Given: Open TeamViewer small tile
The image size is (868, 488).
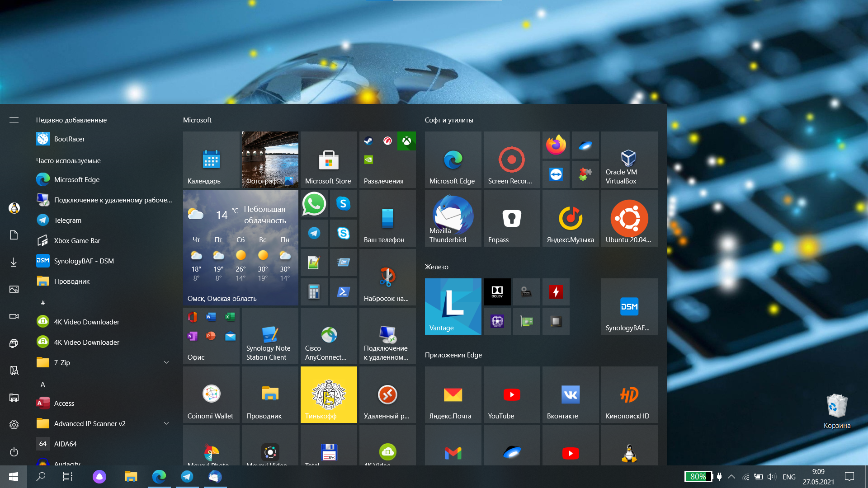Looking at the screenshot, I should click(556, 174).
